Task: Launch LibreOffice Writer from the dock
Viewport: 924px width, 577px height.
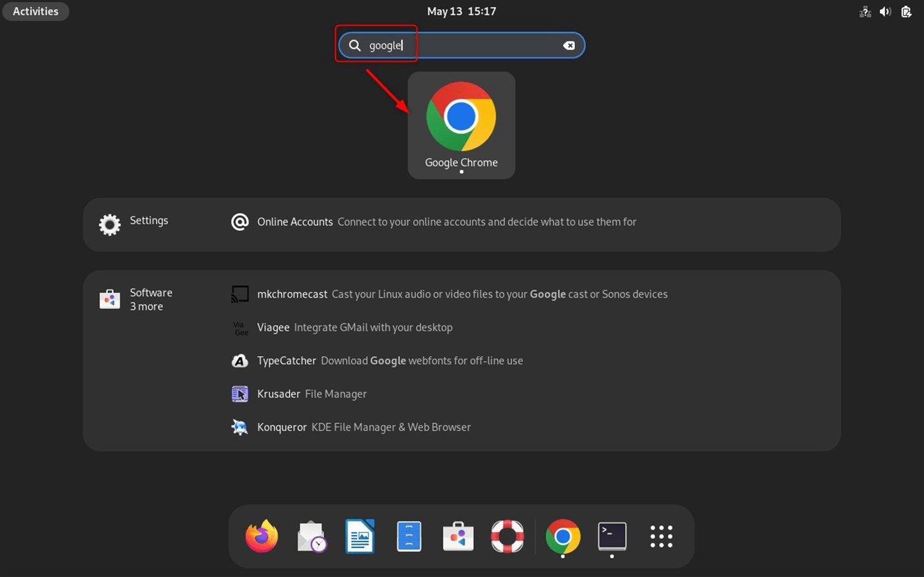Action: click(360, 536)
